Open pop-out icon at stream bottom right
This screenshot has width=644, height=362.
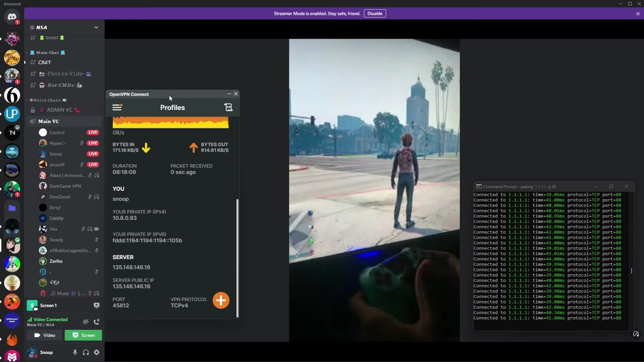pyautogui.click(x=636, y=334)
